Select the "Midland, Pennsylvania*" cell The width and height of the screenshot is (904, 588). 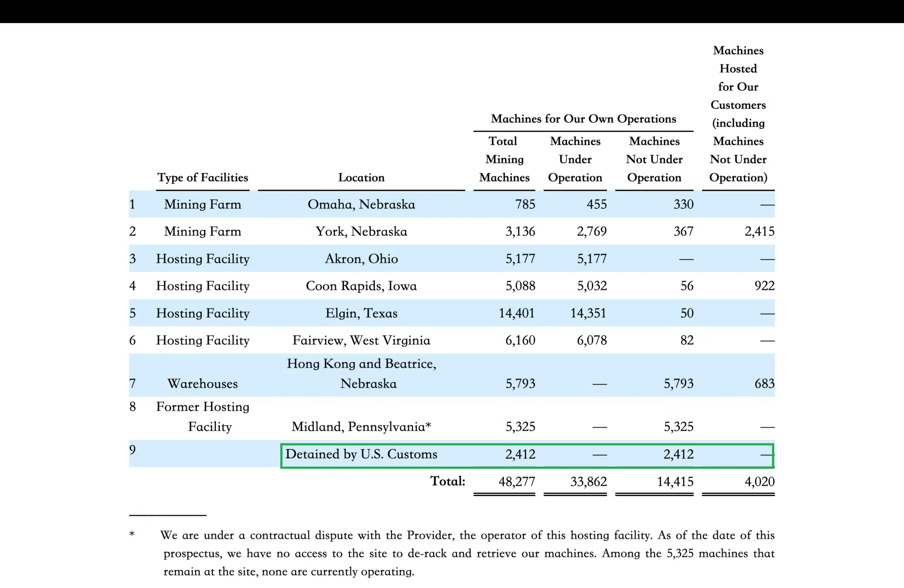point(361,426)
